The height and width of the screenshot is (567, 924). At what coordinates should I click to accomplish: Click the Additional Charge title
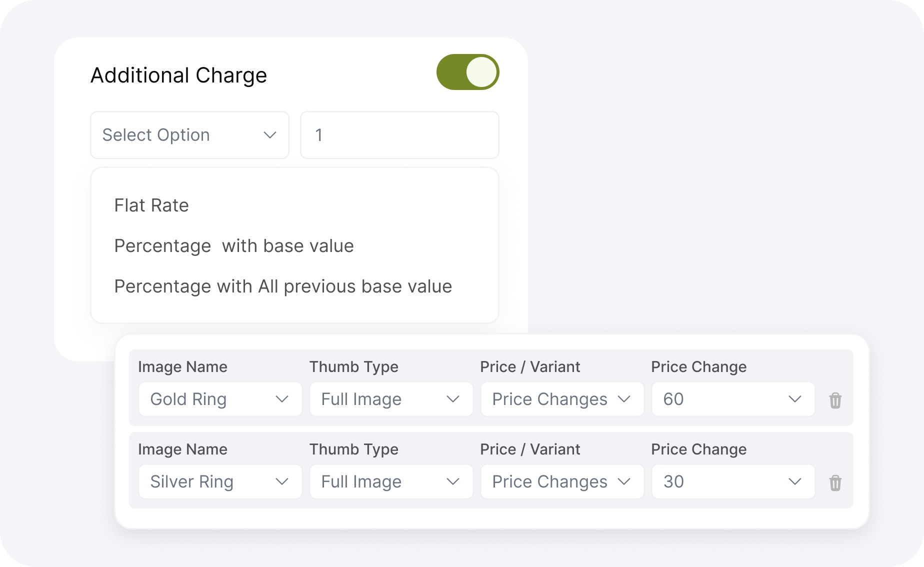pos(178,74)
